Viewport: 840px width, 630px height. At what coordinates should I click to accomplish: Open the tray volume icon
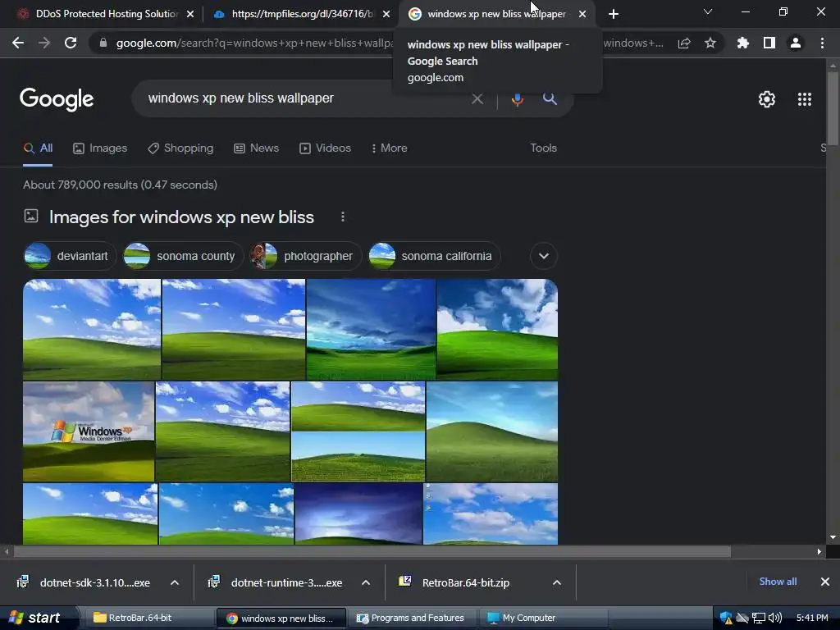(x=775, y=618)
